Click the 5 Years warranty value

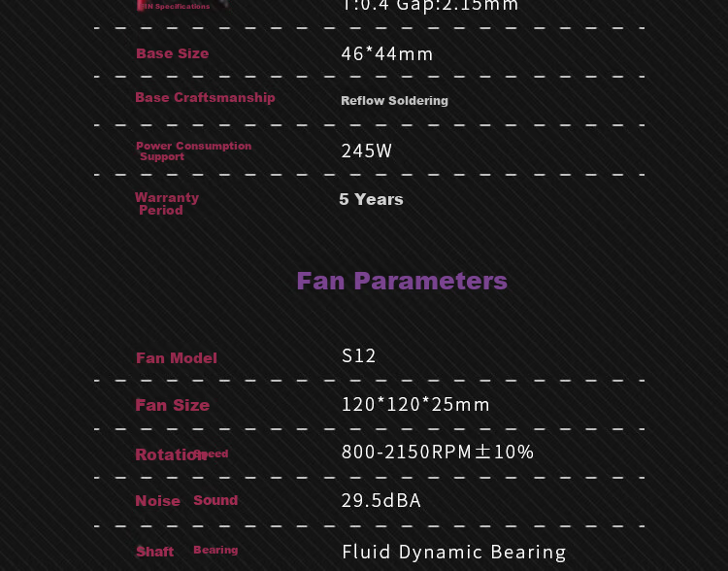(x=371, y=199)
